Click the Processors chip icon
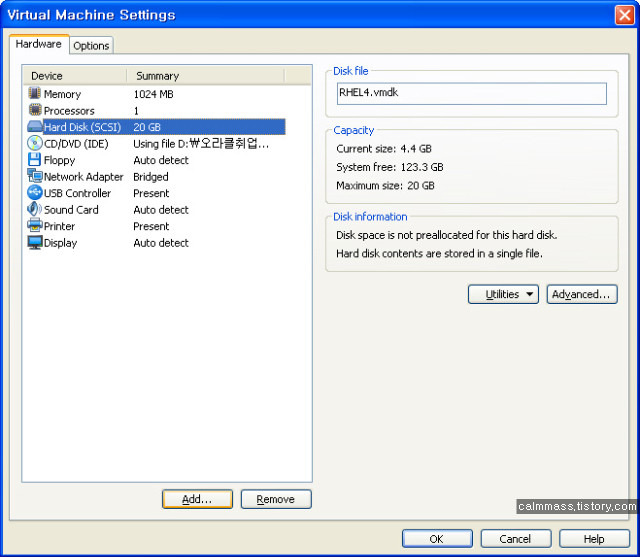This screenshot has height=557, width=640. (35, 110)
